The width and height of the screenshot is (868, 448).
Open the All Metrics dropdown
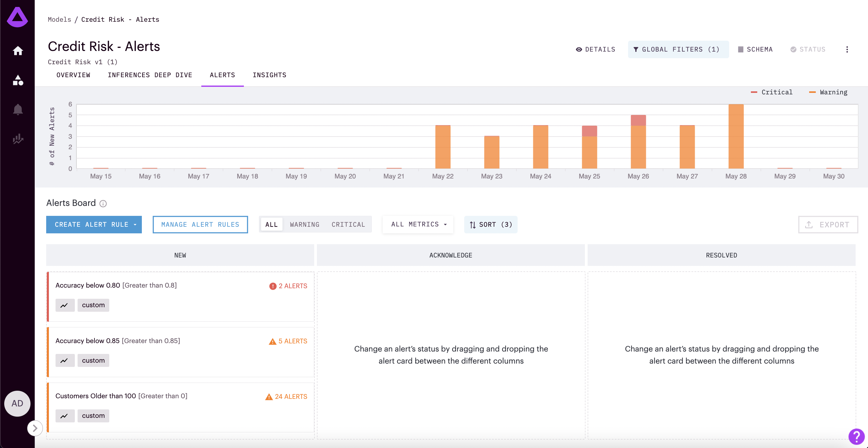[x=418, y=224]
